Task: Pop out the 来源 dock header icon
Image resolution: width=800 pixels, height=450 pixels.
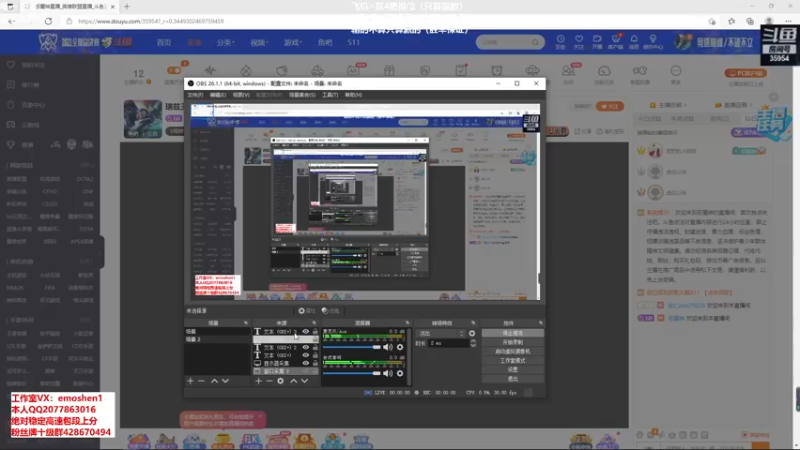Action: (x=314, y=323)
